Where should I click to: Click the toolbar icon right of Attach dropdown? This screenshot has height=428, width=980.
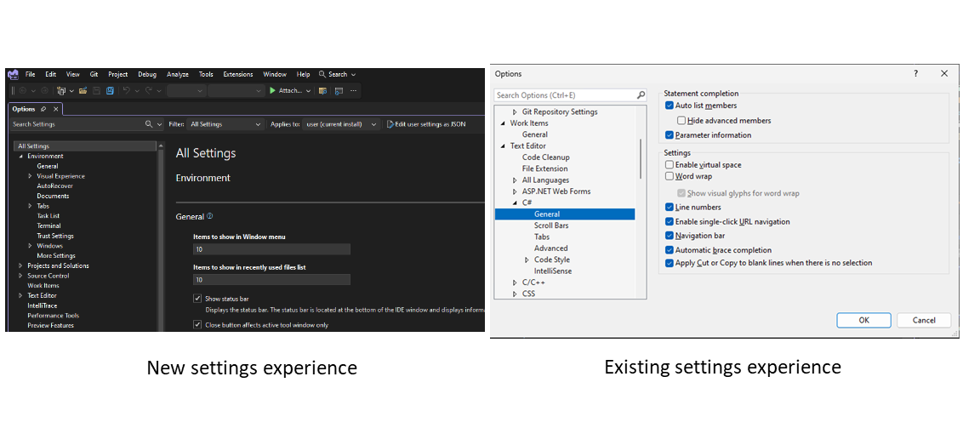(322, 90)
